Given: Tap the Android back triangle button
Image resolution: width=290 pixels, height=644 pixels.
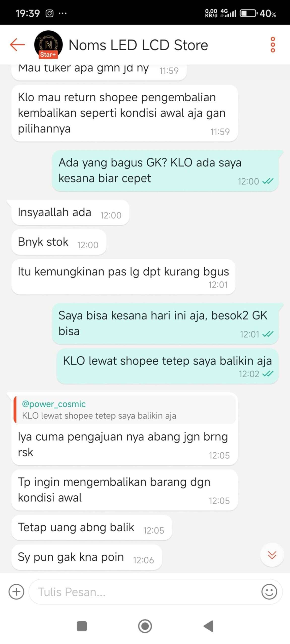Looking at the screenshot, I should pos(208,626).
